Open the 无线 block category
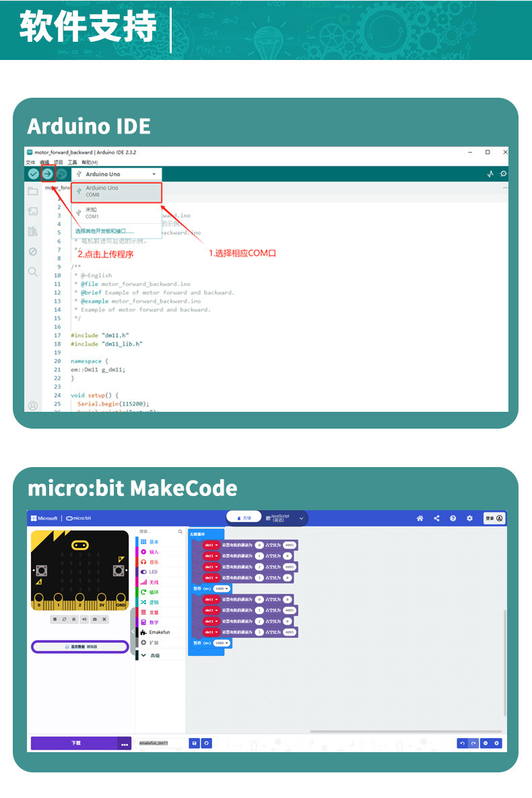The height and width of the screenshot is (798, 532). tap(161, 582)
